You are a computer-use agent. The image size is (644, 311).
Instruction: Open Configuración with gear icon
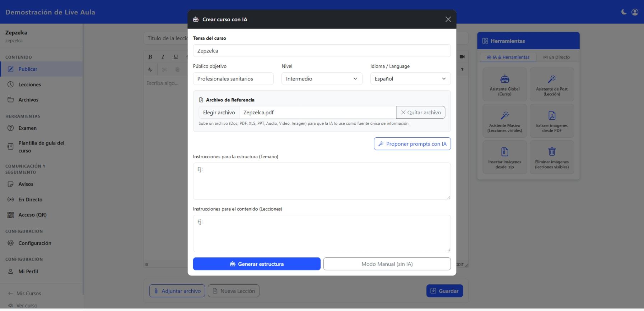(x=42, y=243)
